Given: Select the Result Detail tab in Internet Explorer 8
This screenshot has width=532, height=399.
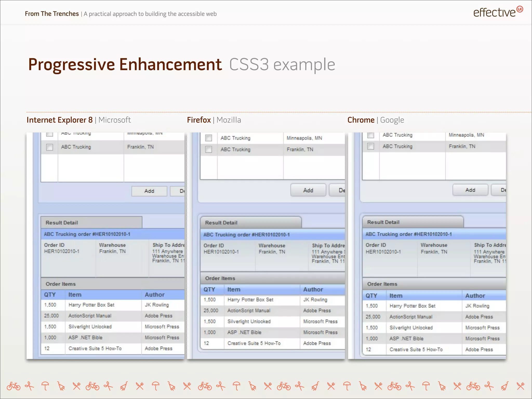Looking at the screenshot, I should (91, 222).
